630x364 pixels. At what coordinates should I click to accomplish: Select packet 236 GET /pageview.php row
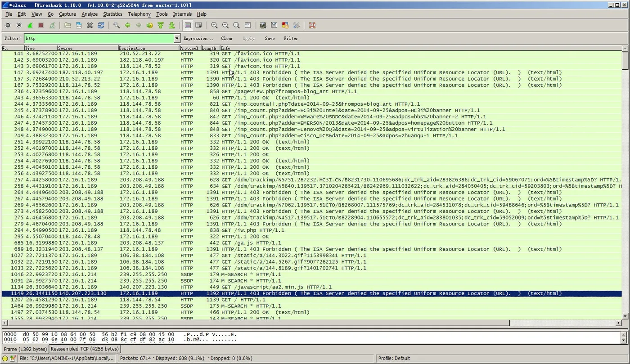click(311, 91)
